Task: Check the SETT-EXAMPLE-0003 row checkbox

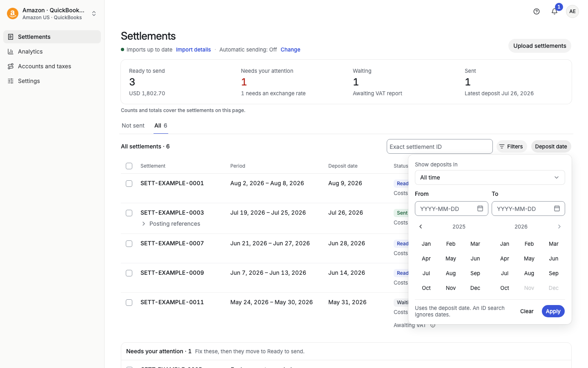Action: click(129, 213)
